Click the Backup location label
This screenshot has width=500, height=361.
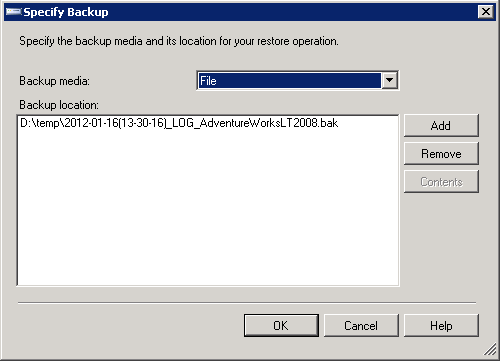[x=59, y=105]
